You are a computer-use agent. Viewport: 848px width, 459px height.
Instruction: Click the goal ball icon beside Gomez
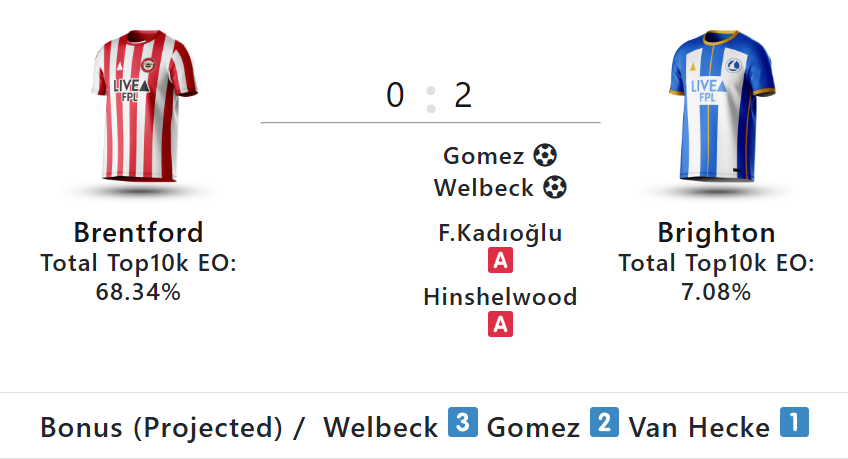click(545, 156)
